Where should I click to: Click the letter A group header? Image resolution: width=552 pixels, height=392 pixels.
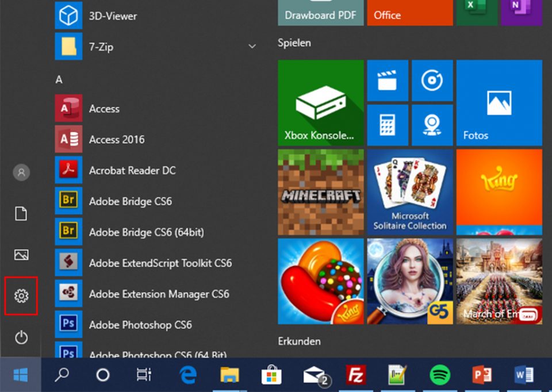[x=59, y=80]
